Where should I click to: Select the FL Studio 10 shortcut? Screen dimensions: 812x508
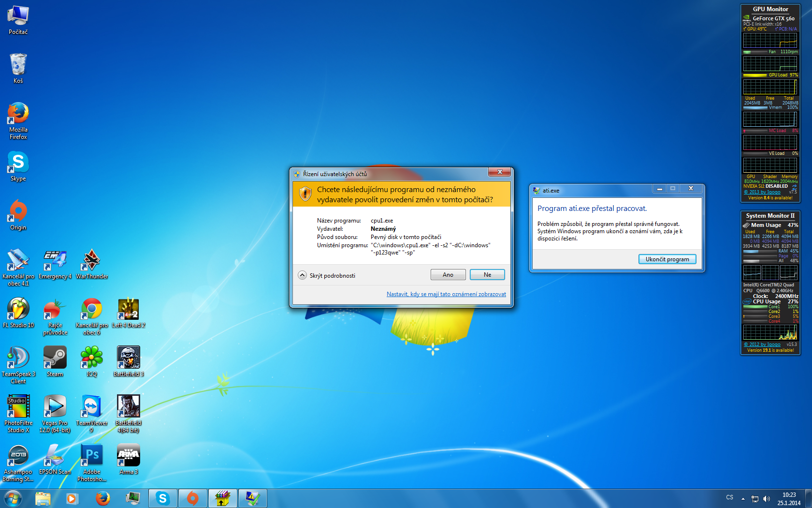pyautogui.click(x=18, y=313)
